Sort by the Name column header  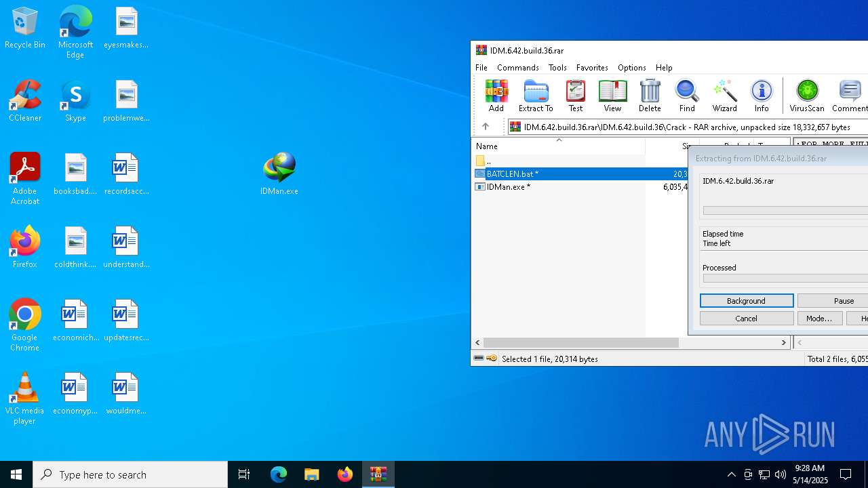pos(558,146)
